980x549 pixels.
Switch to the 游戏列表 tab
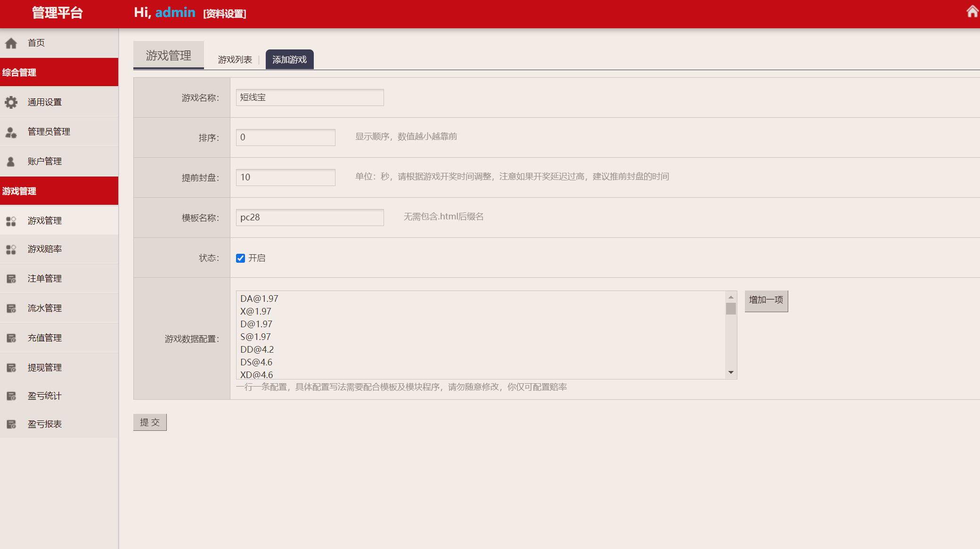pos(235,60)
